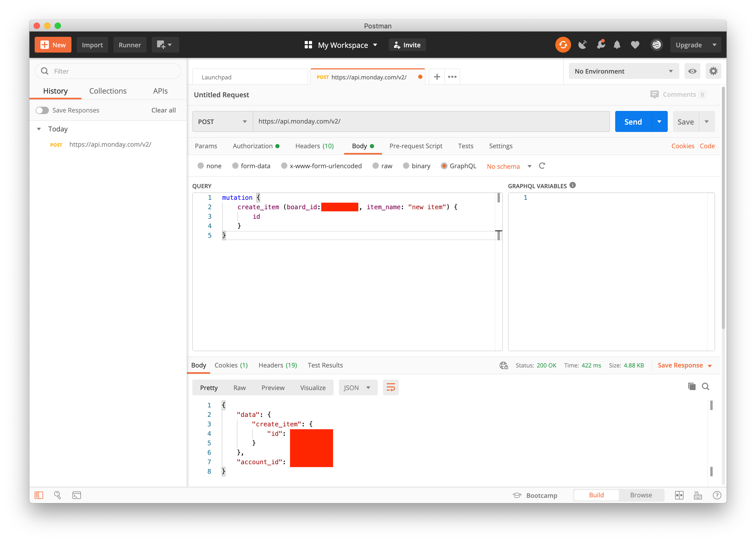This screenshot has width=756, height=542.
Task: Select the form-data body type
Action: tap(235, 166)
